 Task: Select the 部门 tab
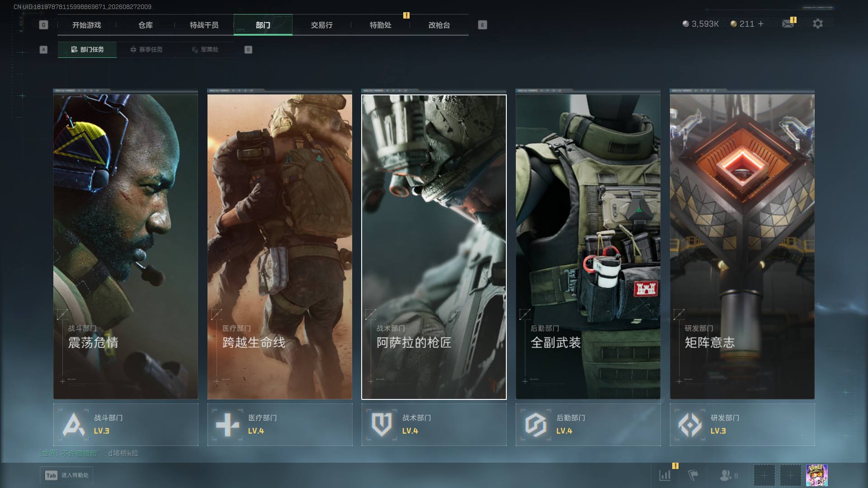[x=263, y=25]
